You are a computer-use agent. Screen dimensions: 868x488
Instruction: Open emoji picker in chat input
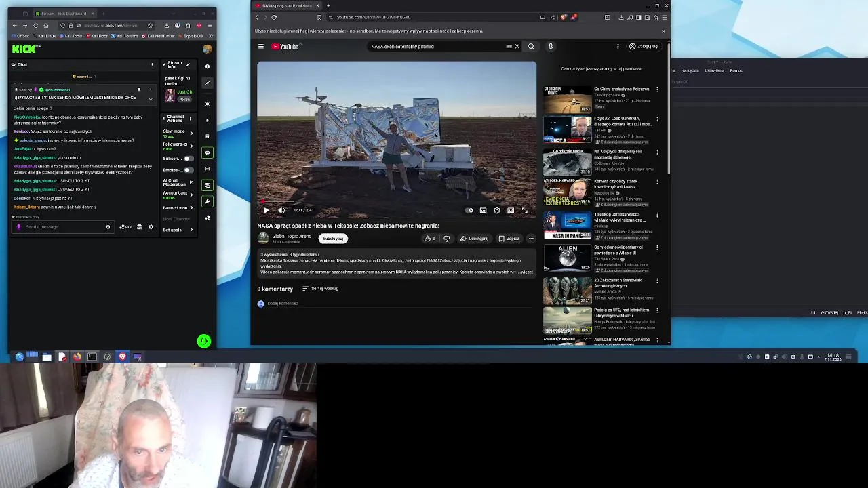[x=108, y=227]
